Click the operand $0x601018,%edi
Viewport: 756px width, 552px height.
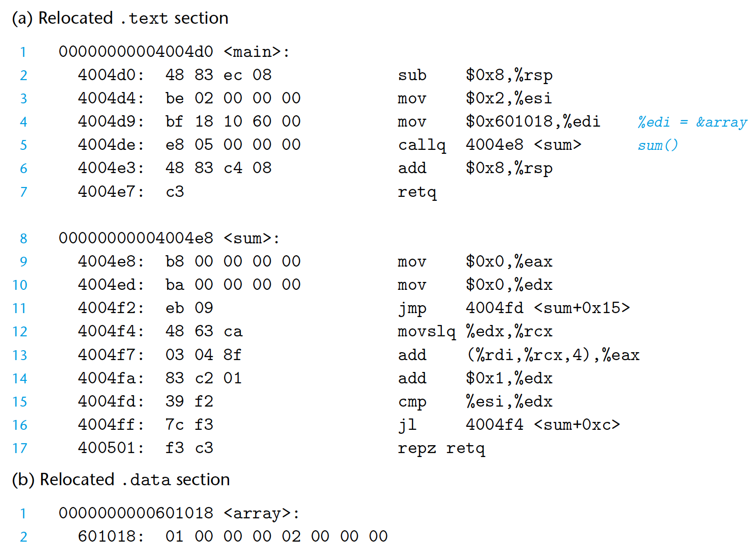[x=532, y=122]
